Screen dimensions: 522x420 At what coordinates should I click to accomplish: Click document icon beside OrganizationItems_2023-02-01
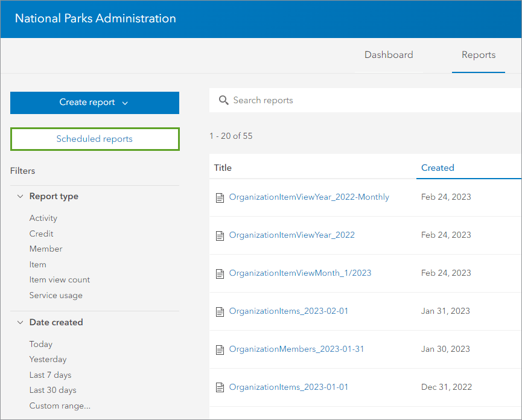(220, 311)
